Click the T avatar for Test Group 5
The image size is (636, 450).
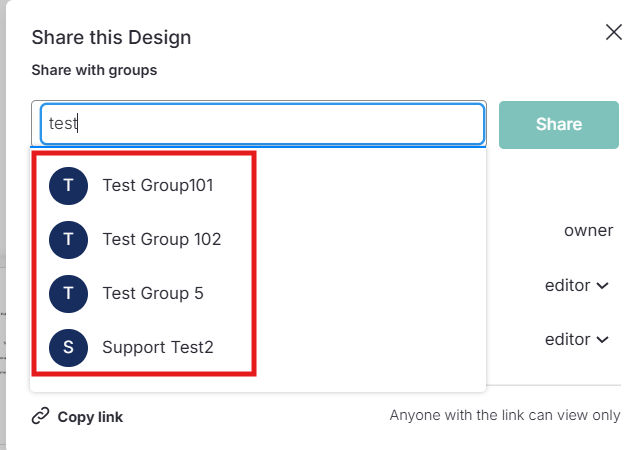(68, 293)
